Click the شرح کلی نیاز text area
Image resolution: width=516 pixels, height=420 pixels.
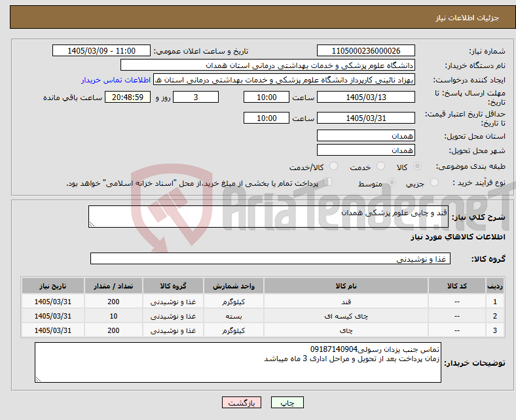268,217
